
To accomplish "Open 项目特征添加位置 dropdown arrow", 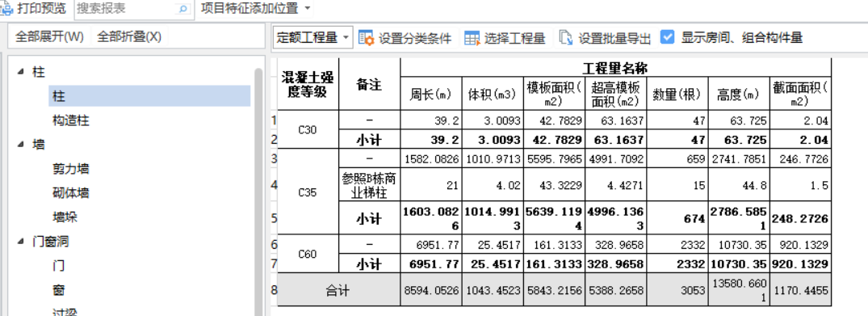I will point(308,9).
